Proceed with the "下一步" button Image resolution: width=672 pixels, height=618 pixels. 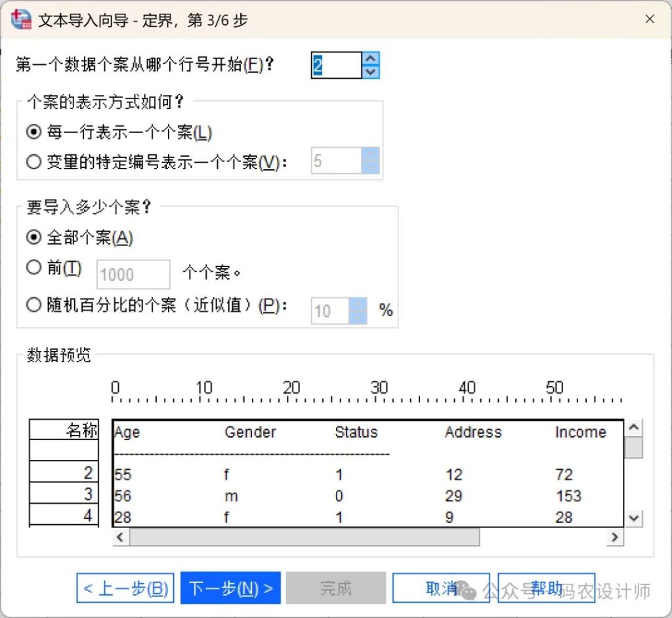point(230,588)
